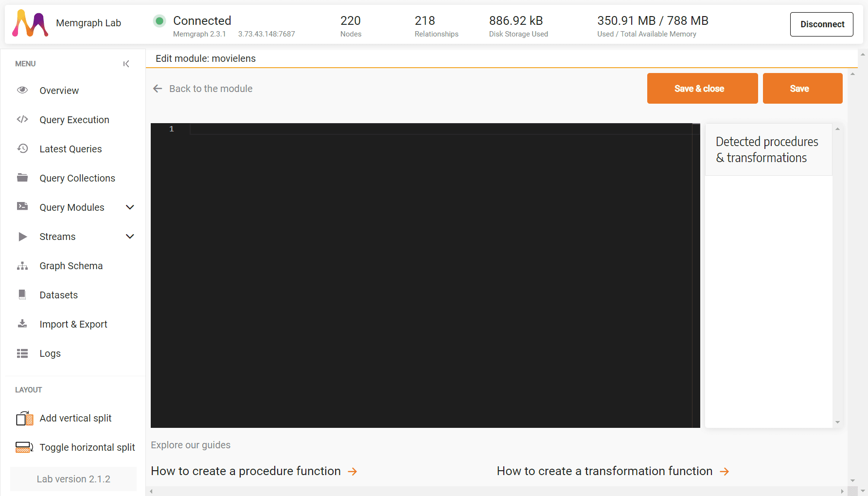868x496 pixels.
Task: Click the 'Detected procedures & transformations' heading
Action: 767,149
